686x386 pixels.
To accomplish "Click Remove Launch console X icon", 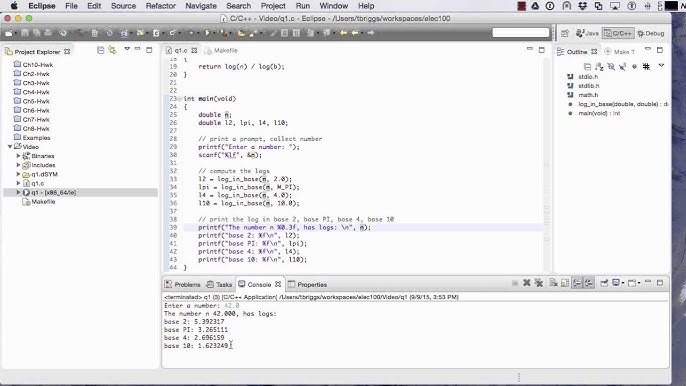I will point(527,283).
